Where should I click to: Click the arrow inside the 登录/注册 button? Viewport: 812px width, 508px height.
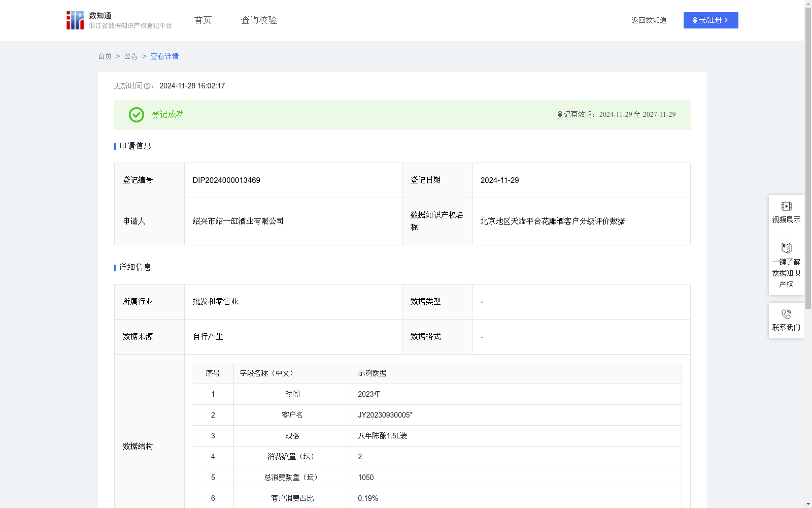pos(727,20)
